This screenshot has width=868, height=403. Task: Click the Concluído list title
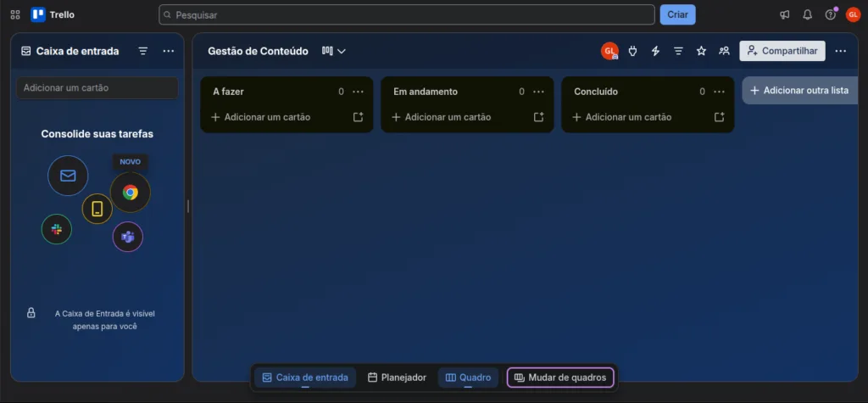(x=596, y=92)
